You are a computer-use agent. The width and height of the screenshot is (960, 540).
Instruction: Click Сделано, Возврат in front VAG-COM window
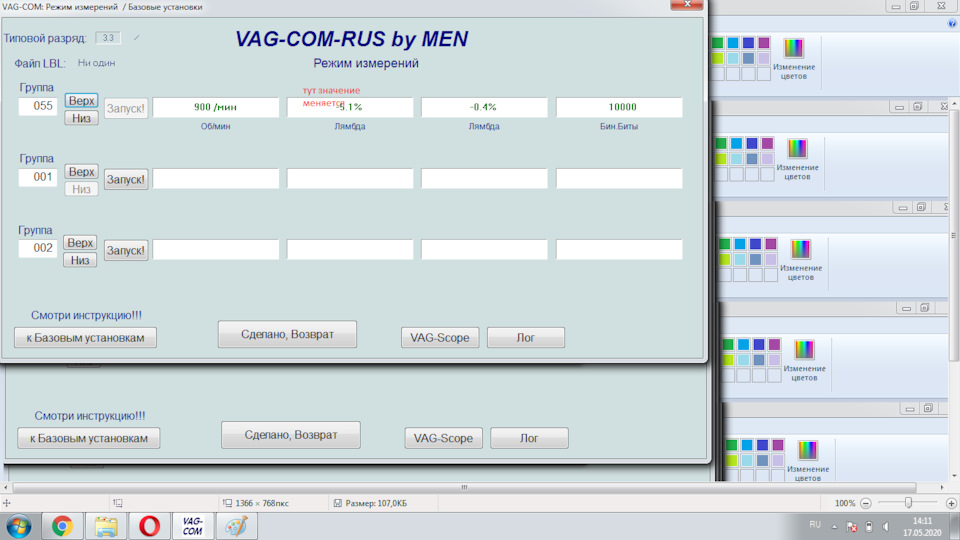click(x=287, y=334)
